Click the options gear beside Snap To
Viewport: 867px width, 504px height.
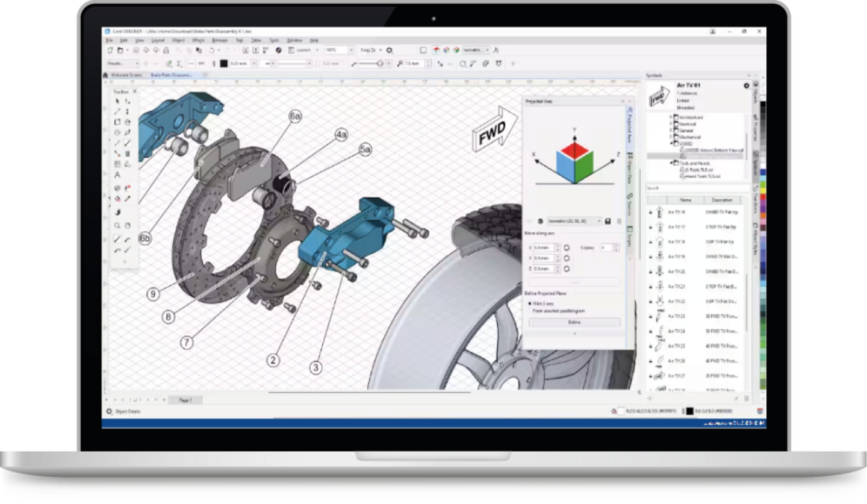390,50
